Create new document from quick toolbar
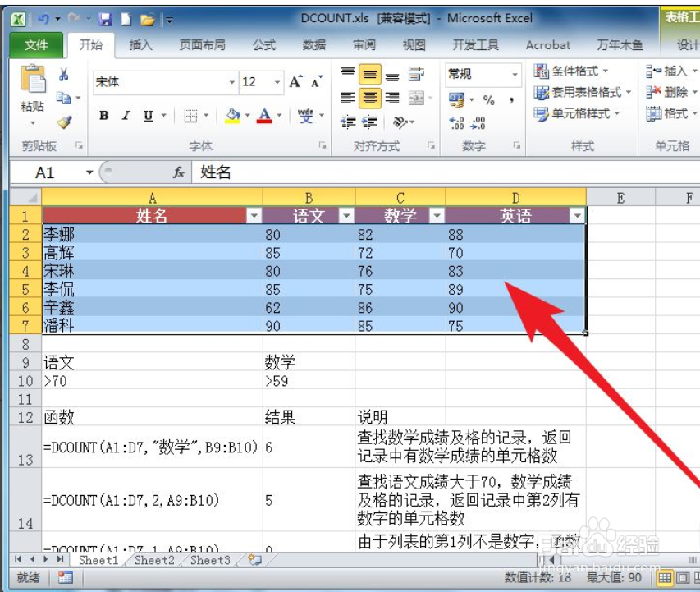 126,19
